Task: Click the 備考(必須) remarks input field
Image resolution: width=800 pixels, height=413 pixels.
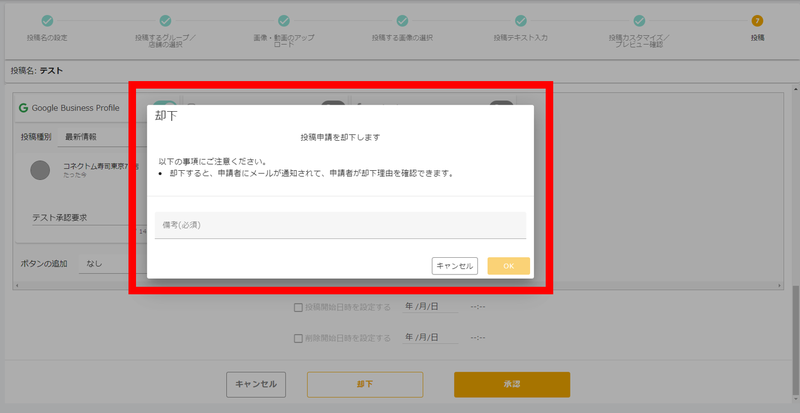Action: click(340, 225)
